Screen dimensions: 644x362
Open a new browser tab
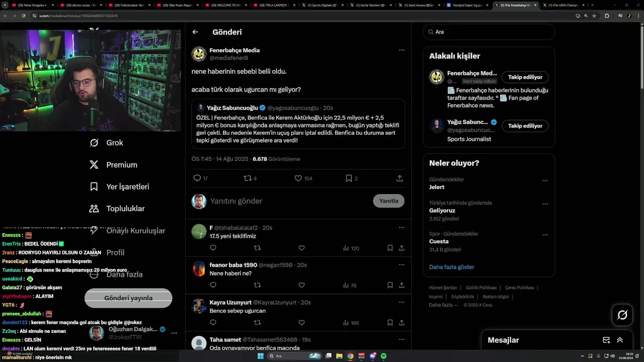(592, 5)
